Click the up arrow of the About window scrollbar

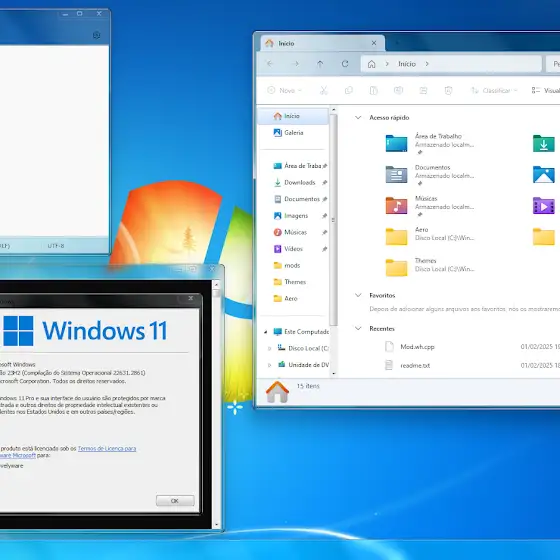[x=216, y=285]
